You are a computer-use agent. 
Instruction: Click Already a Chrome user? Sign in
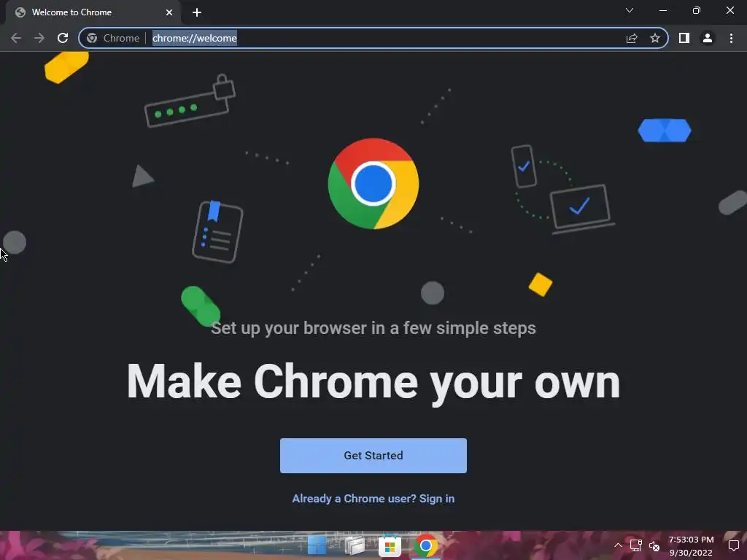(x=373, y=499)
